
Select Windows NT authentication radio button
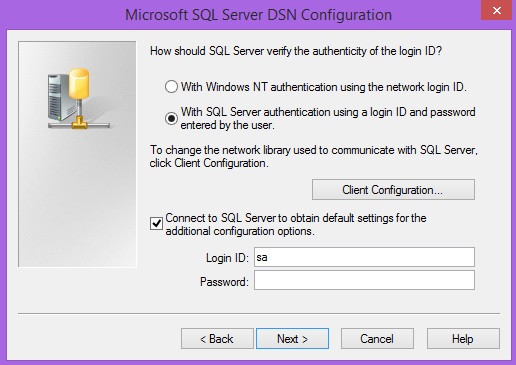pos(171,87)
